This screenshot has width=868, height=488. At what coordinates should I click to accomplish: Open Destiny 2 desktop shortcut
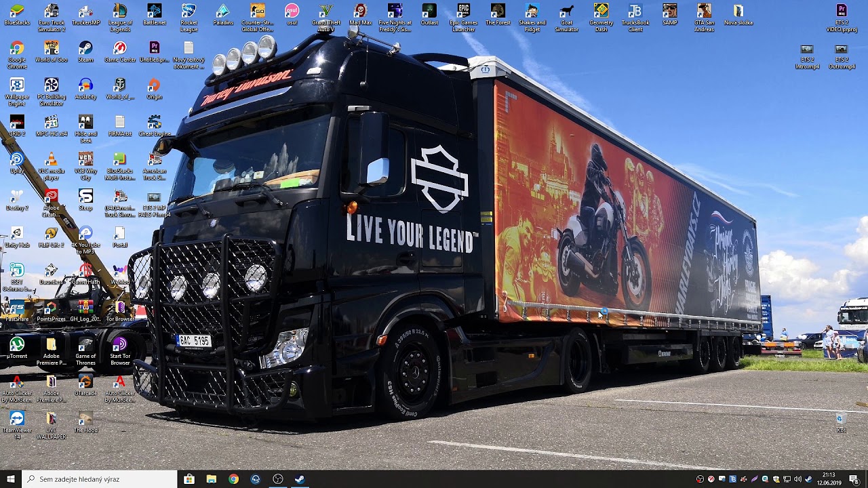pos(17,199)
